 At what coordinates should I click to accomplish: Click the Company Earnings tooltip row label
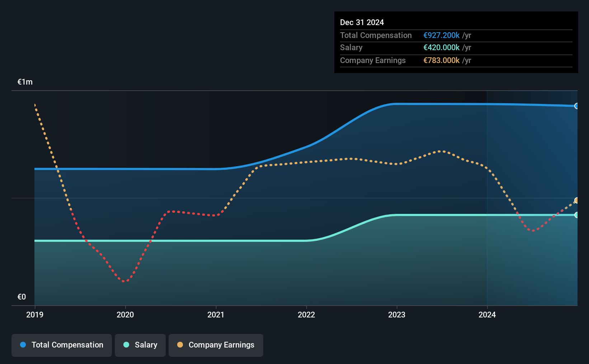[x=373, y=60]
